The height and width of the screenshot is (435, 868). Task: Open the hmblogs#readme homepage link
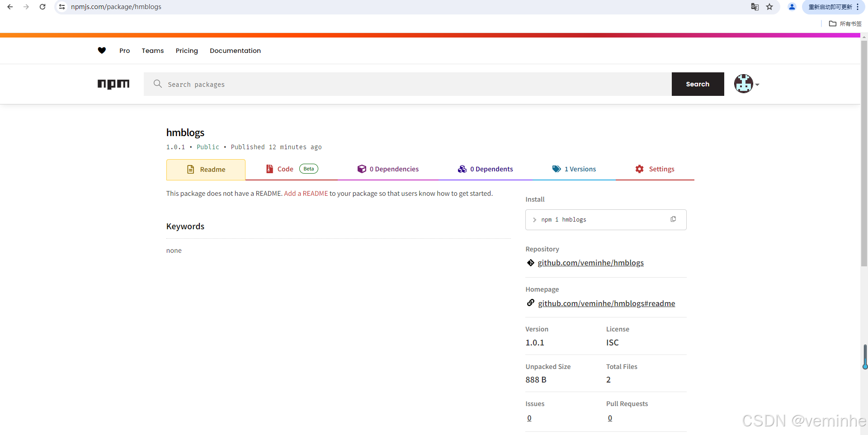point(606,303)
